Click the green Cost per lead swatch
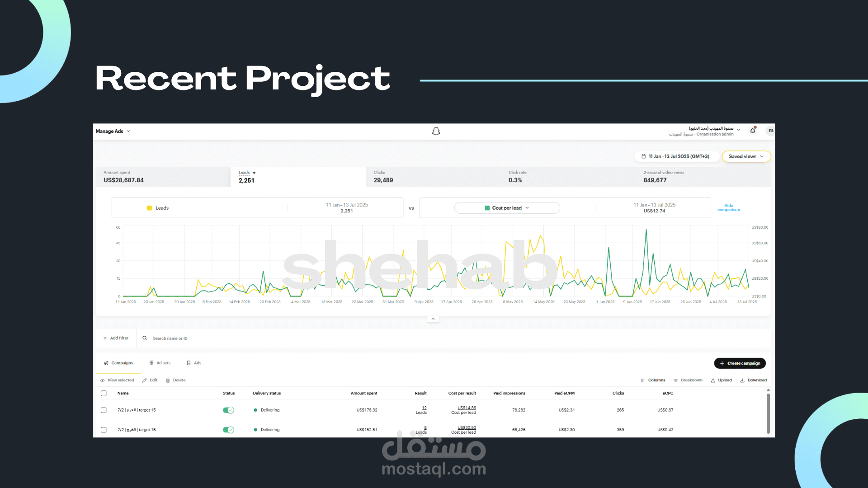 487,208
